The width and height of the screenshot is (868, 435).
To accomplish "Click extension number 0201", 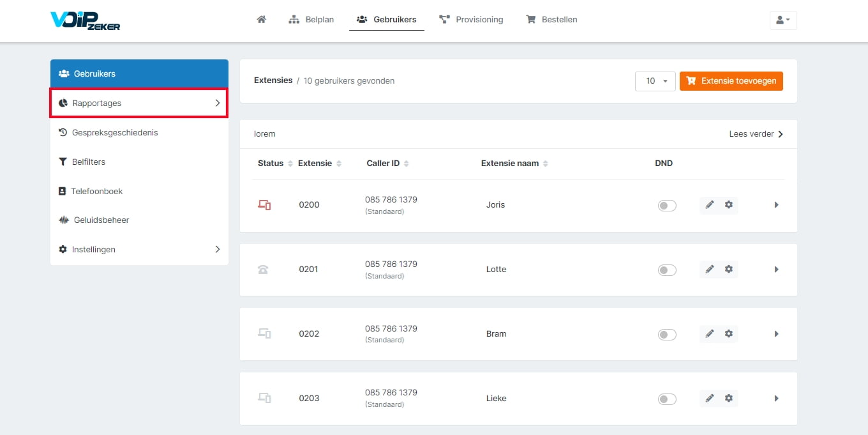I will point(309,270).
